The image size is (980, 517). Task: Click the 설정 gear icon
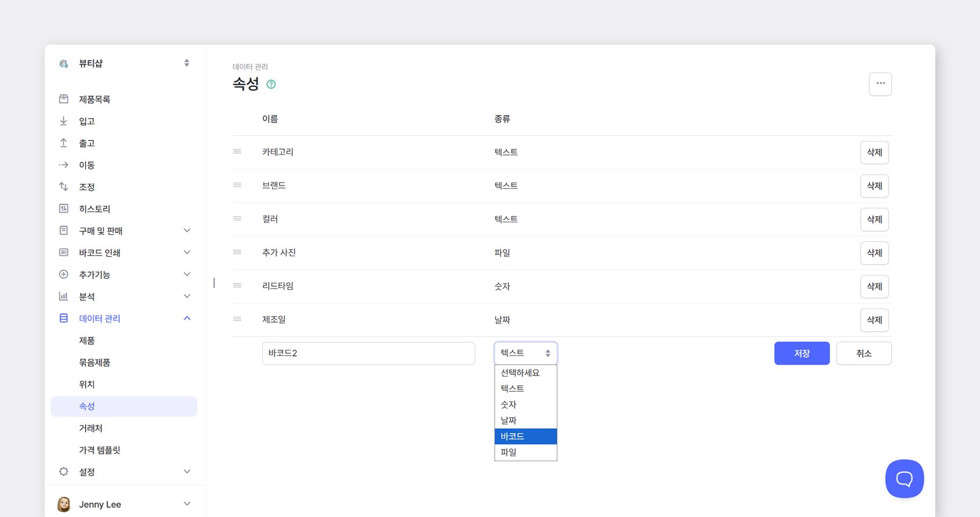pos(64,472)
